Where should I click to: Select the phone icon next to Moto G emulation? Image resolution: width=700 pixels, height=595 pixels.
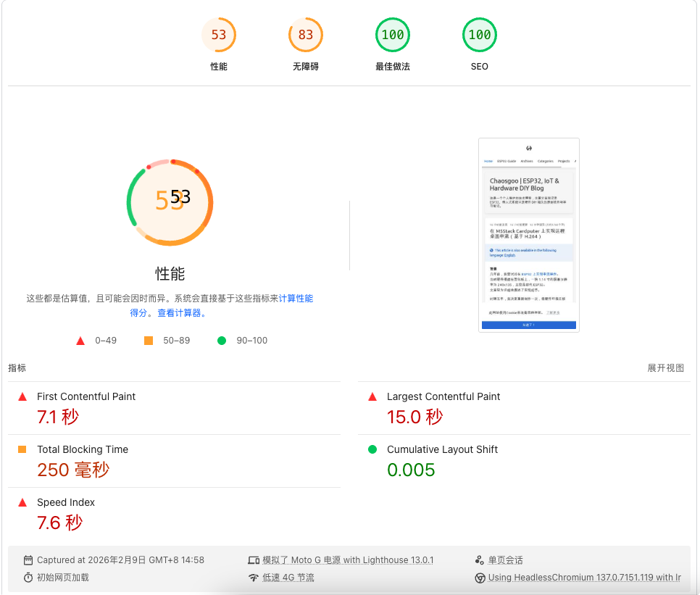click(254, 559)
